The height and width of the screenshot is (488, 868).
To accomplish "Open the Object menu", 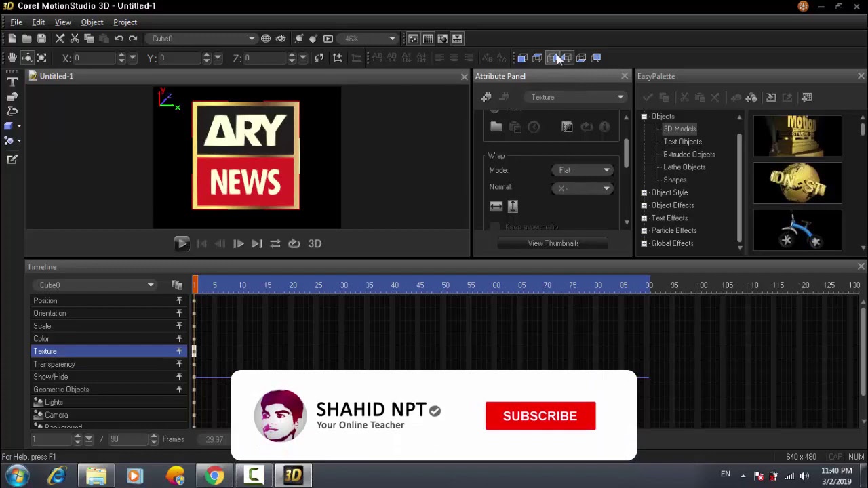I will pyautogui.click(x=92, y=22).
